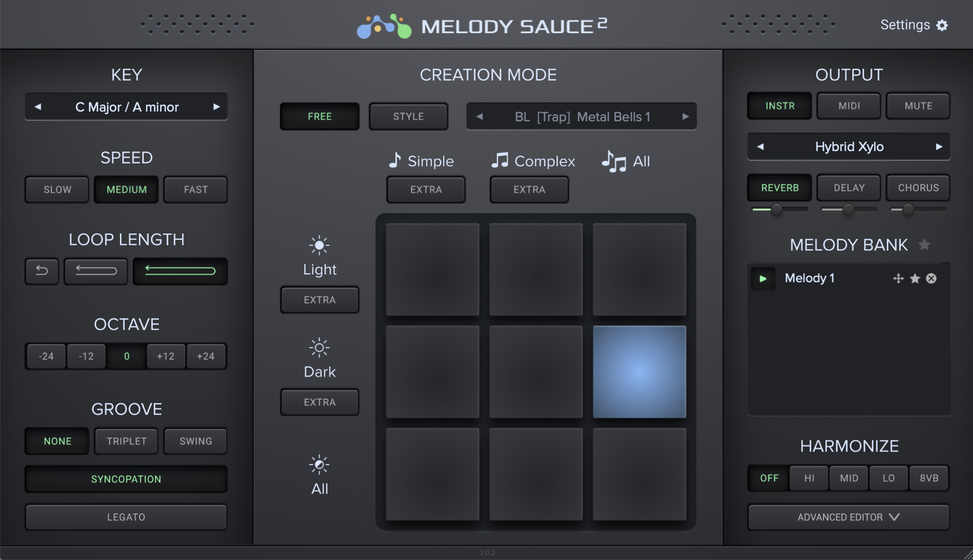
Task: Enable EXTRA under Complex
Action: point(529,190)
